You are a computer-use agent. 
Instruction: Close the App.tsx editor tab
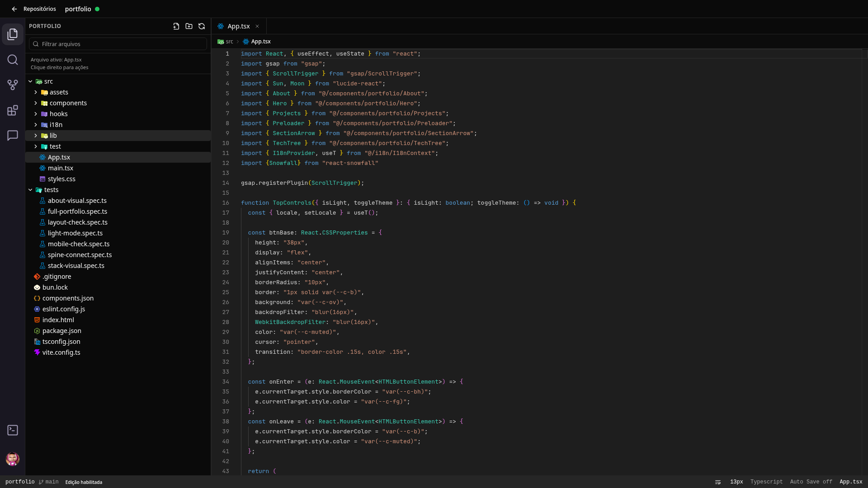coord(257,26)
